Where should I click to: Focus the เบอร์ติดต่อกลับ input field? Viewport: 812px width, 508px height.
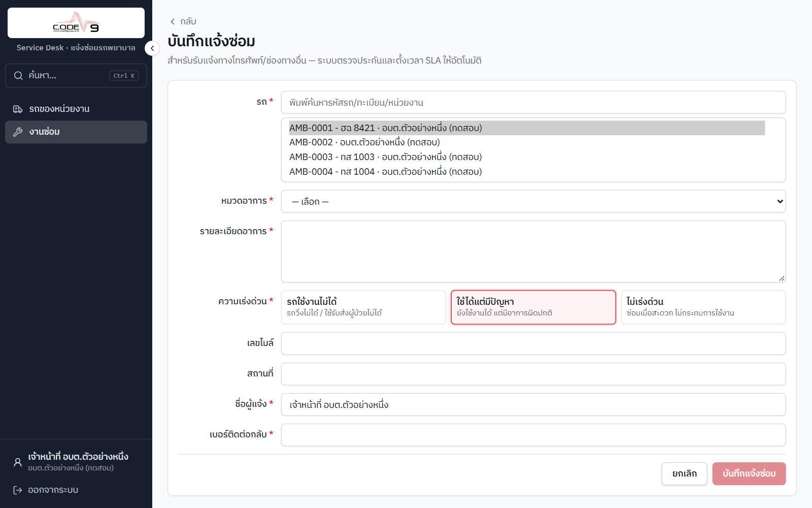(533, 435)
